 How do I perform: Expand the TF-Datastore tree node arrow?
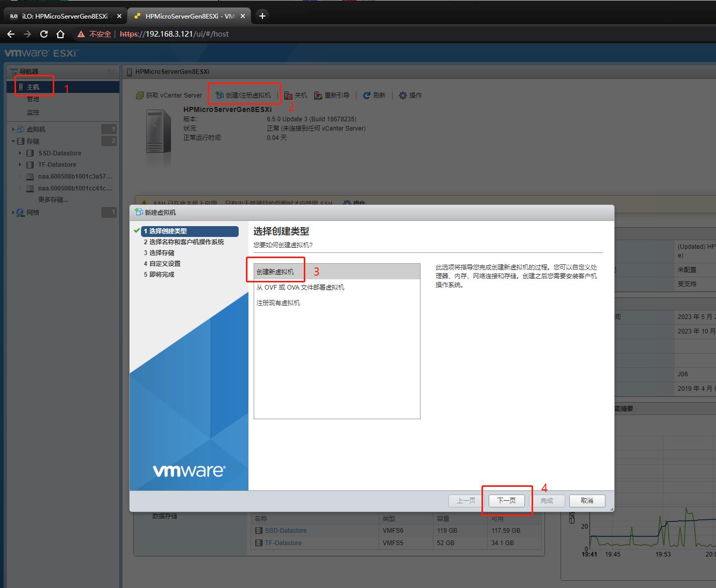(20, 165)
